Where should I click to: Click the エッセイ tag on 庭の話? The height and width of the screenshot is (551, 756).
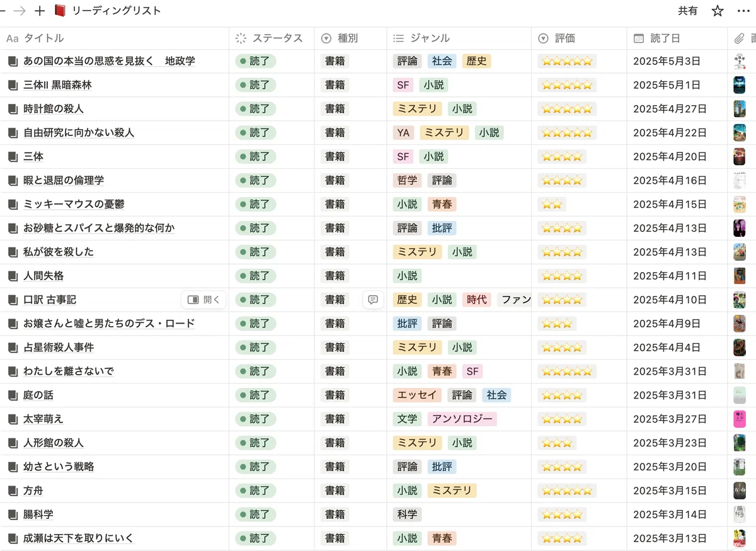point(417,395)
